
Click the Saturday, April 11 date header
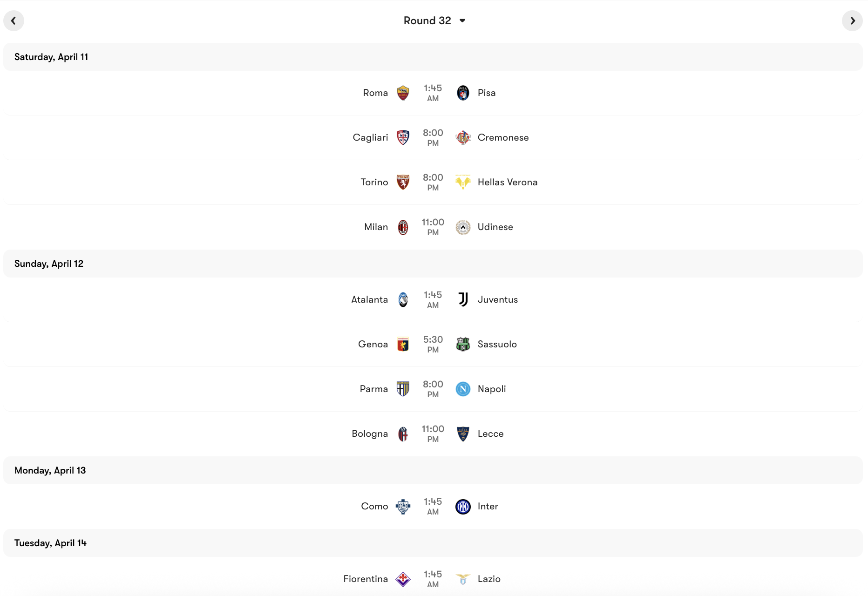[x=51, y=57]
